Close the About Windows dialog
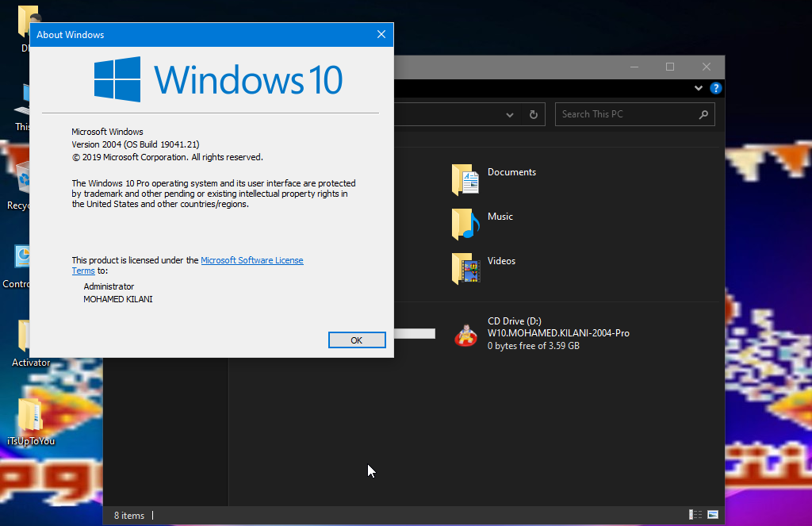 (x=381, y=34)
